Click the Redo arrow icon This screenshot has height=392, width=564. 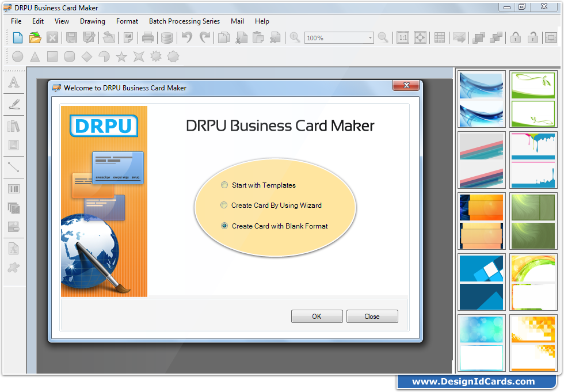205,37
